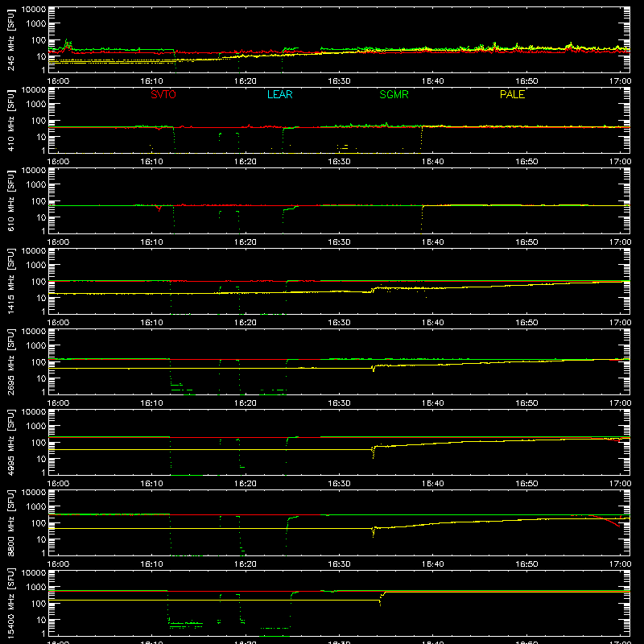Click 16:00 tick under the 245 MHz plot
644x644 pixels.
(x=58, y=81)
